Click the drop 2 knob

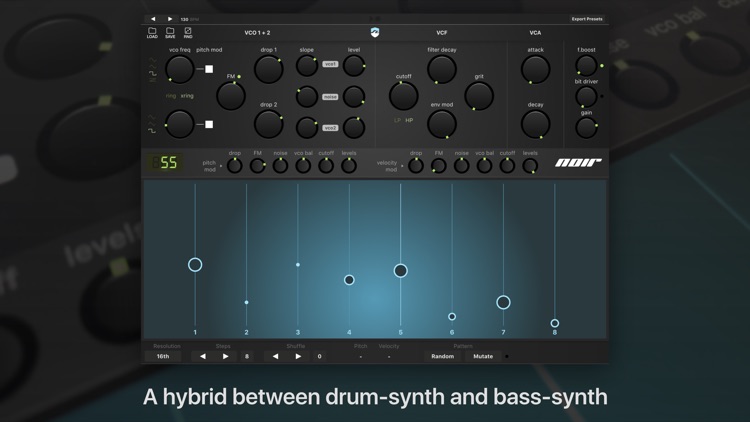268,124
